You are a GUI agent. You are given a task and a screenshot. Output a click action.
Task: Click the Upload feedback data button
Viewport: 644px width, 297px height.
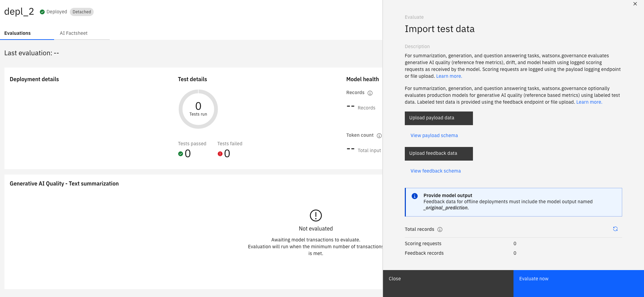[x=439, y=154]
